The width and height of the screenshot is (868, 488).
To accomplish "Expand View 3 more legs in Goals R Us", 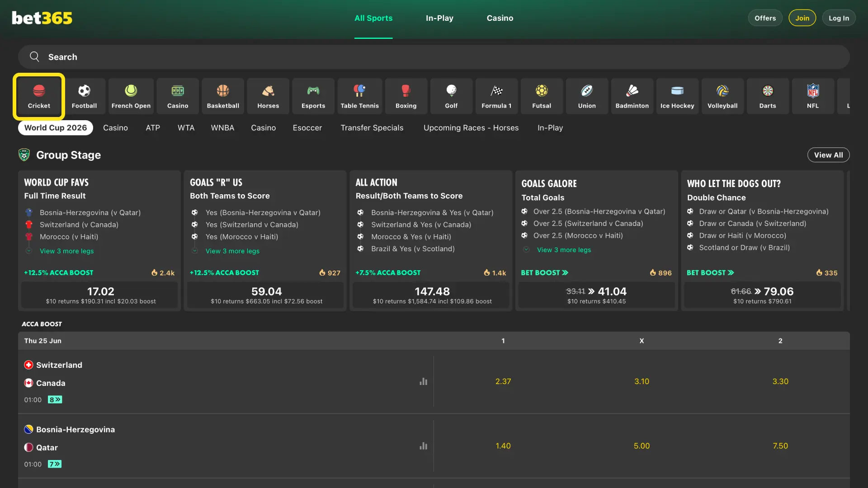I will [x=232, y=251].
